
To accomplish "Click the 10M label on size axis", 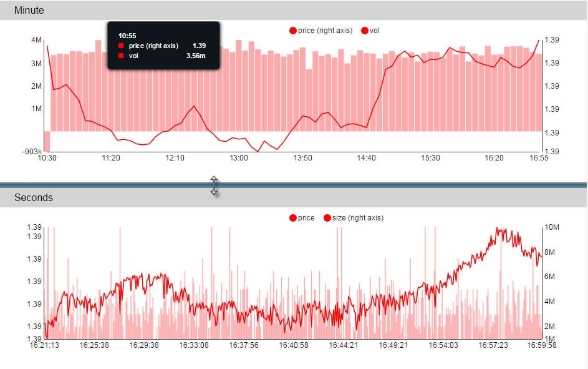I will click(552, 228).
